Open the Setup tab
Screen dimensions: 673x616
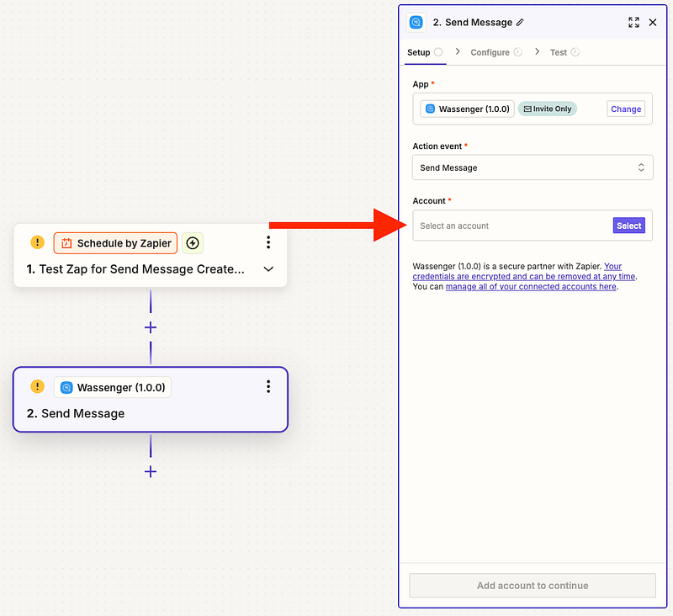point(419,52)
